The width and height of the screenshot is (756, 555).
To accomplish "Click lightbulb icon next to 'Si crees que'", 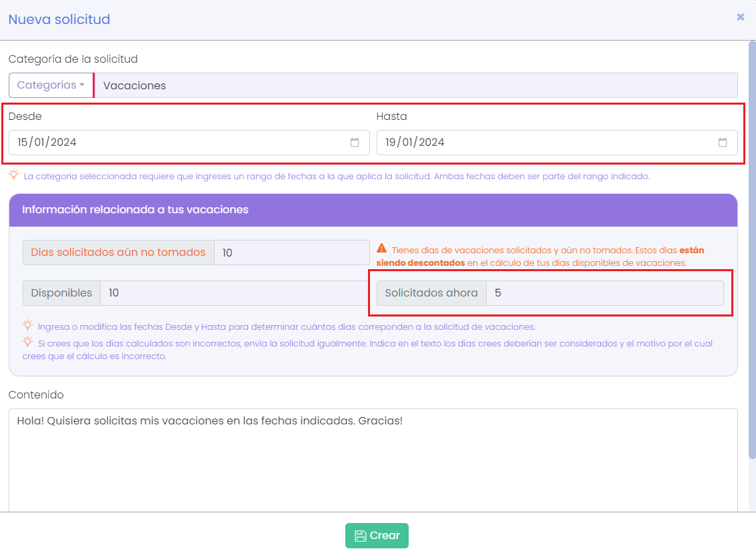I will coord(27,342).
